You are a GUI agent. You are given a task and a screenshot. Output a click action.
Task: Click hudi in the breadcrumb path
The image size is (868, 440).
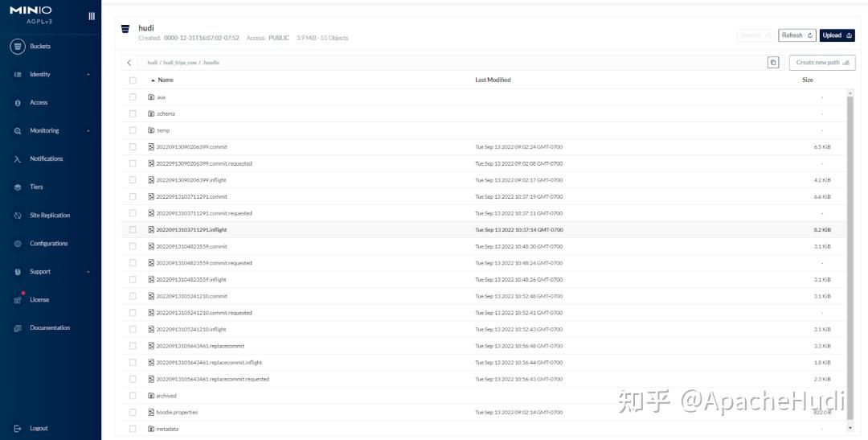152,63
